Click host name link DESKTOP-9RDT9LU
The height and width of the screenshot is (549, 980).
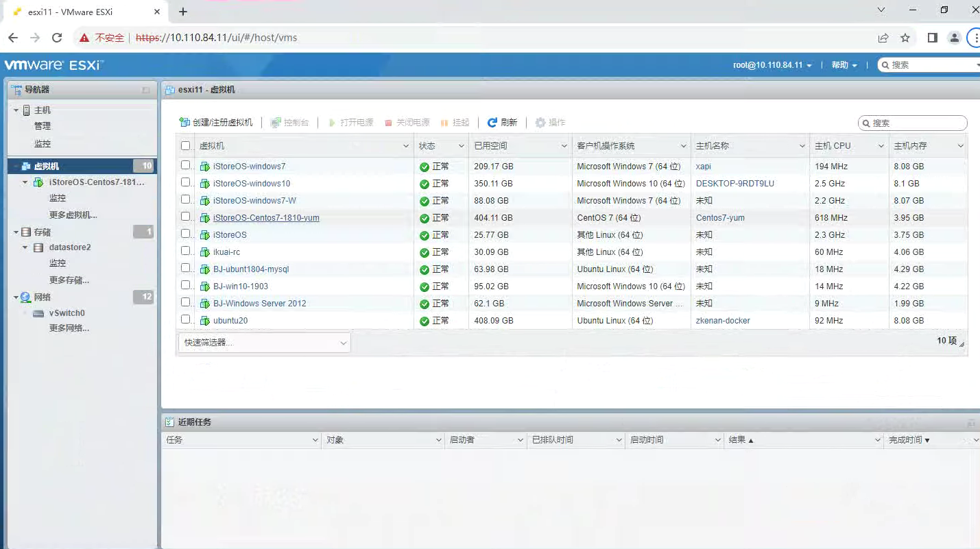[735, 184]
